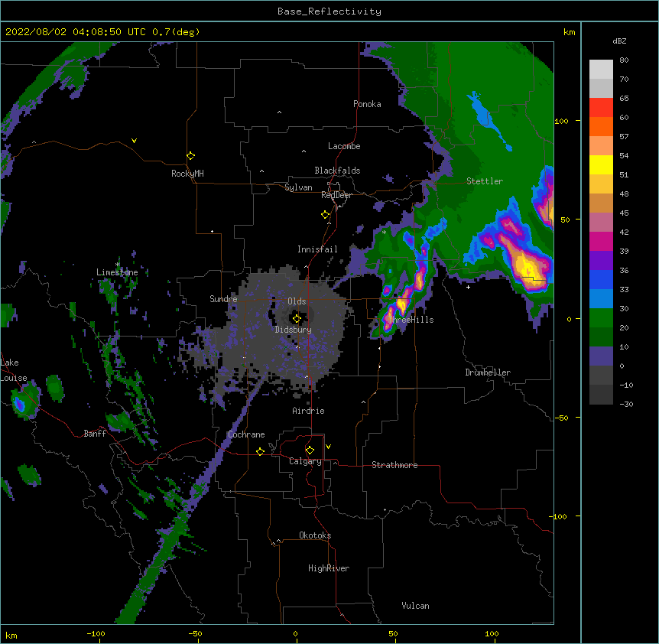Click the Lacombe town label
This screenshot has width=659, height=644.
(344, 146)
